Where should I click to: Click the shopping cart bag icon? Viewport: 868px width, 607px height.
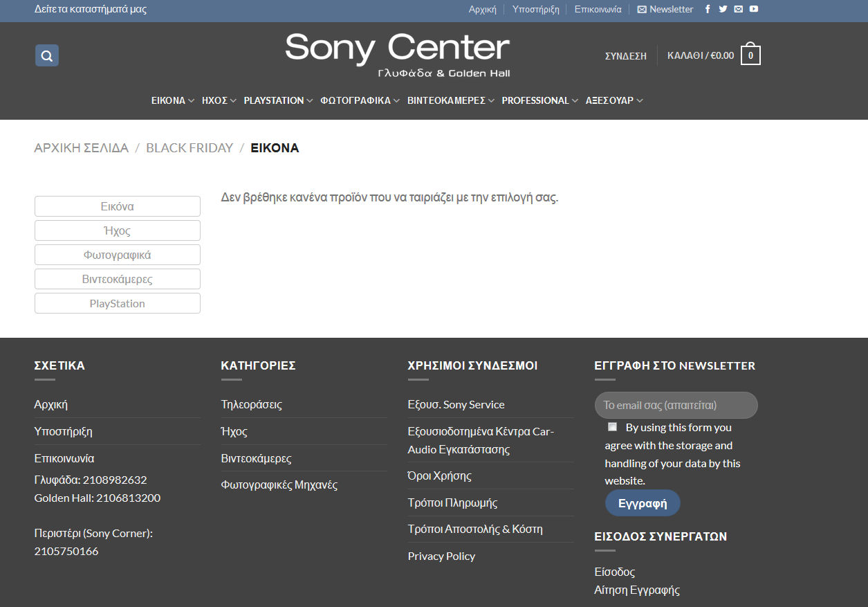click(x=750, y=54)
